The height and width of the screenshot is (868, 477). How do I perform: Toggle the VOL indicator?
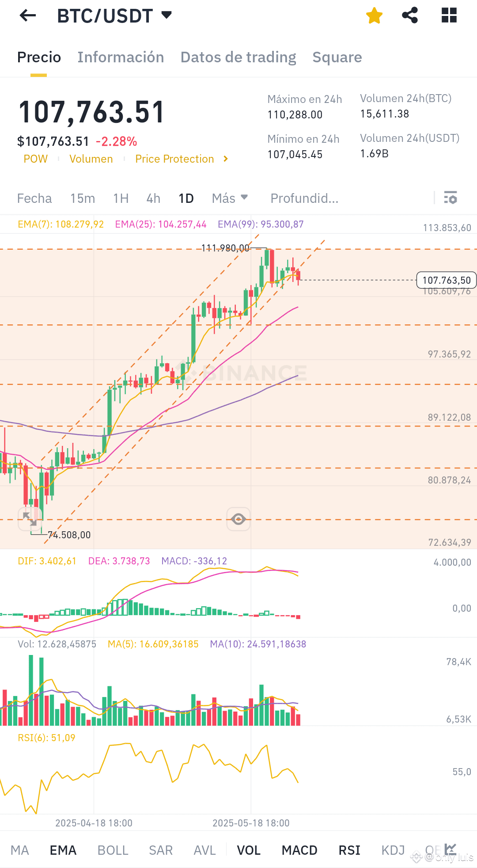[249, 850]
